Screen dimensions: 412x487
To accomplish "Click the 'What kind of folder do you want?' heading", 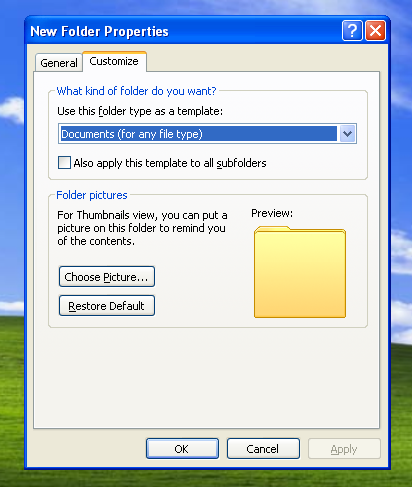I will point(136,91).
